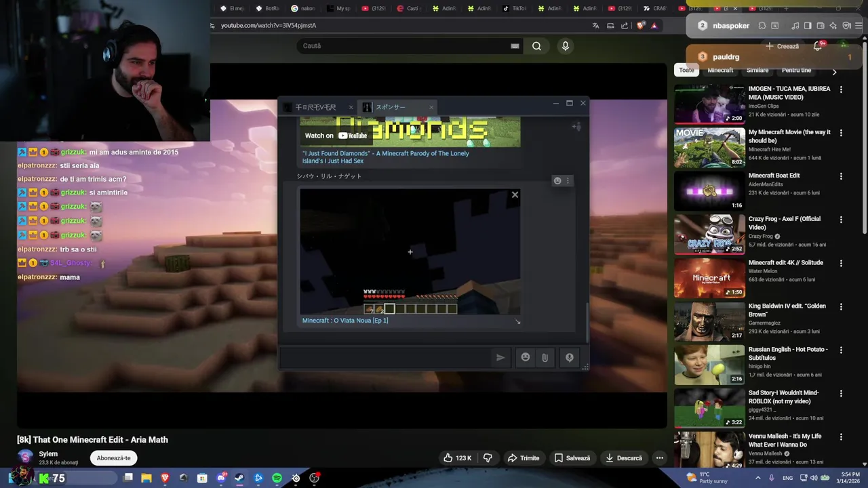The image size is (868, 488).
Task: Subscribe with Abonează-te button
Action: pyautogui.click(x=113, y=458)
